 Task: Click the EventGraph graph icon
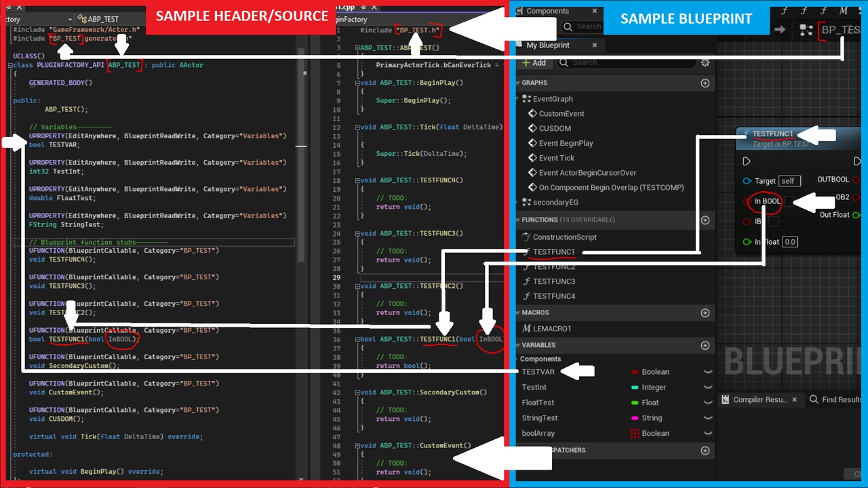point(527,99)
